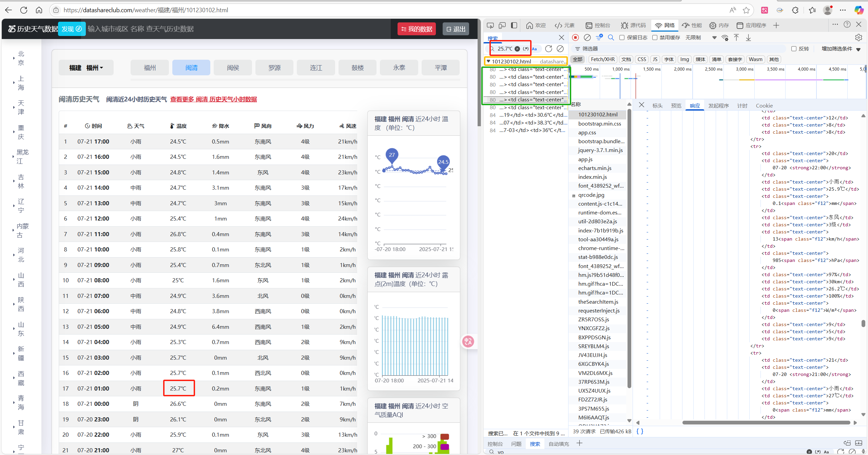Open the 标头 tab for the request

pos(657,106)
